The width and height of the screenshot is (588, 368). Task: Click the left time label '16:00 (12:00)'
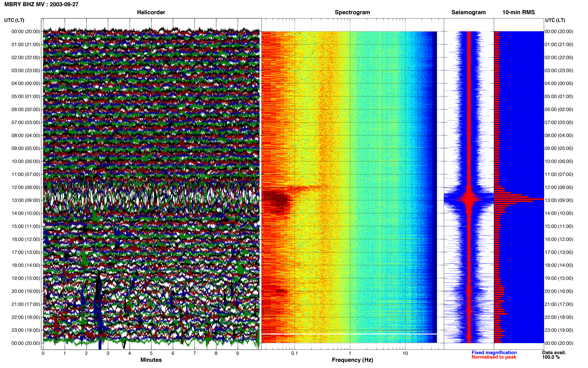click(x=26, y=239)
